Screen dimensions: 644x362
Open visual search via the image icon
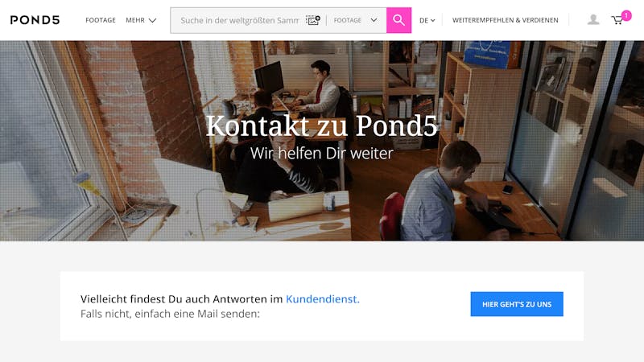pos(312,20)
